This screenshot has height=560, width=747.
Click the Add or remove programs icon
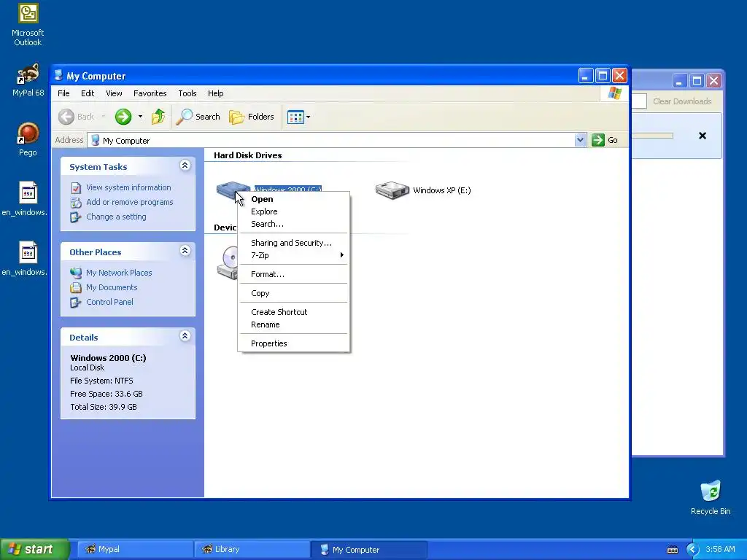click(x=76, y=203)
